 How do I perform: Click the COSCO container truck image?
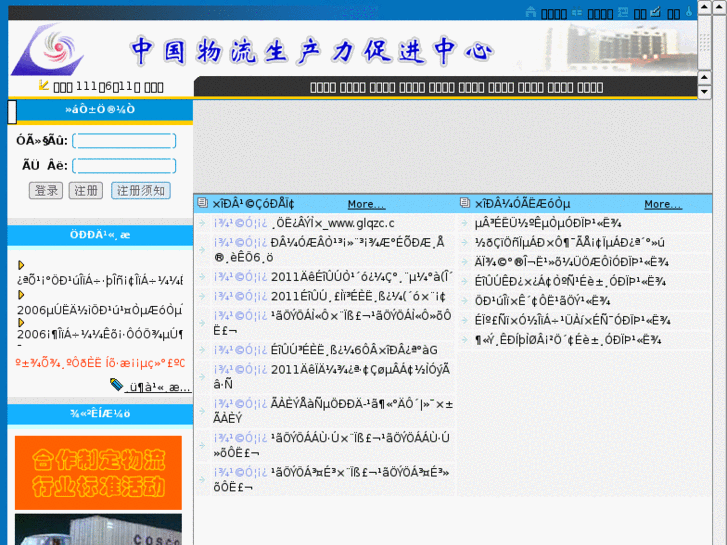(98, 529)
